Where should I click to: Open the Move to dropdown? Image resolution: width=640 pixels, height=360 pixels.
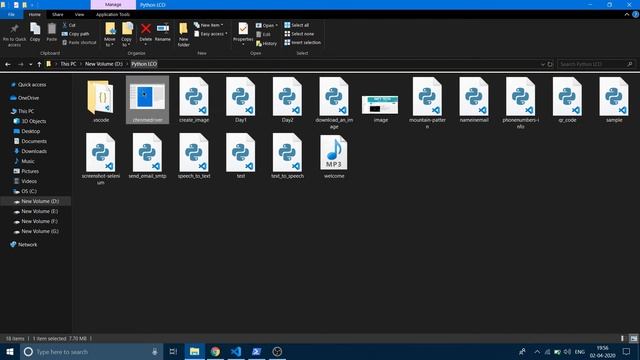click(110, 35)
